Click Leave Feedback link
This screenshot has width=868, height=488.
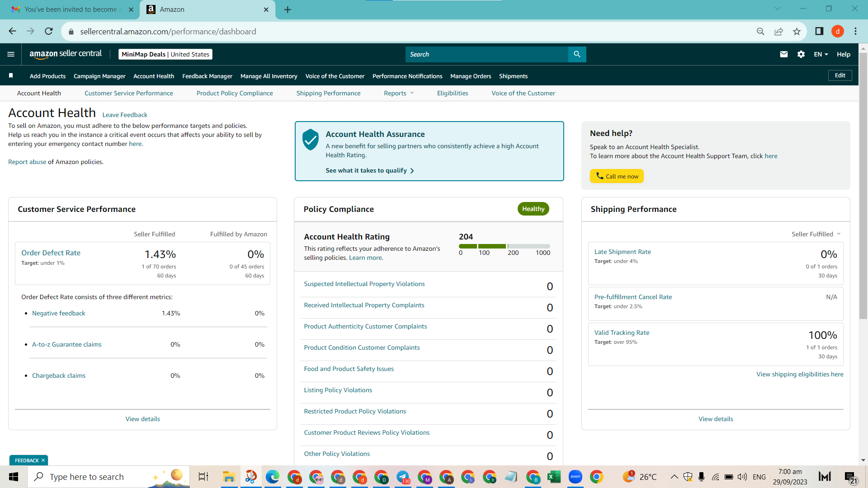(x=125, y=115)
